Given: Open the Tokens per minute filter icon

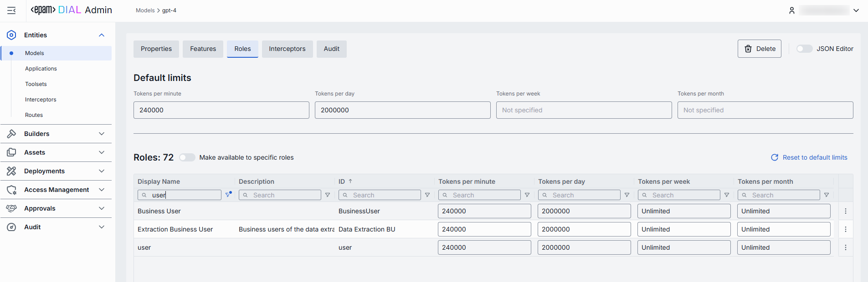Looking at the screenshot, I should tap(527, 195).
